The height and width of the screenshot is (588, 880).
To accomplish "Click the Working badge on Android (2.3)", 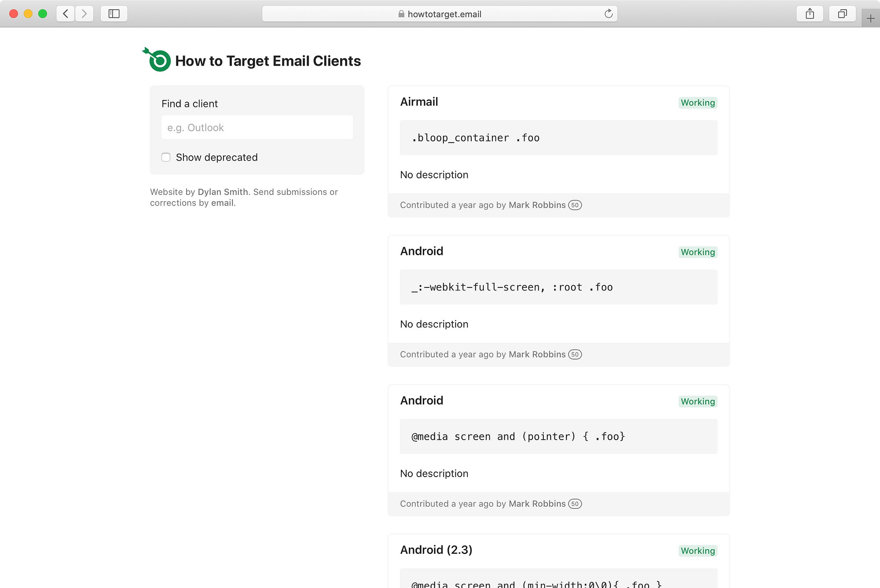I will coord(698,551).
